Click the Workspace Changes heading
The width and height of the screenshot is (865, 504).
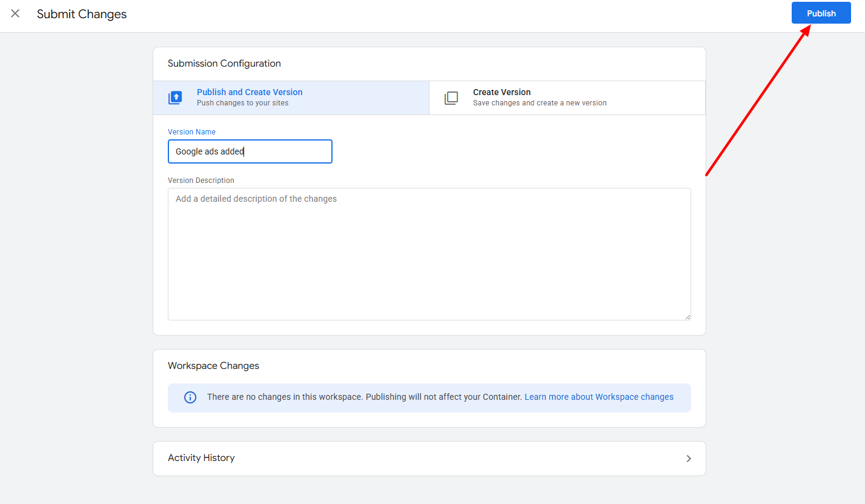click(x=213, y=366)
